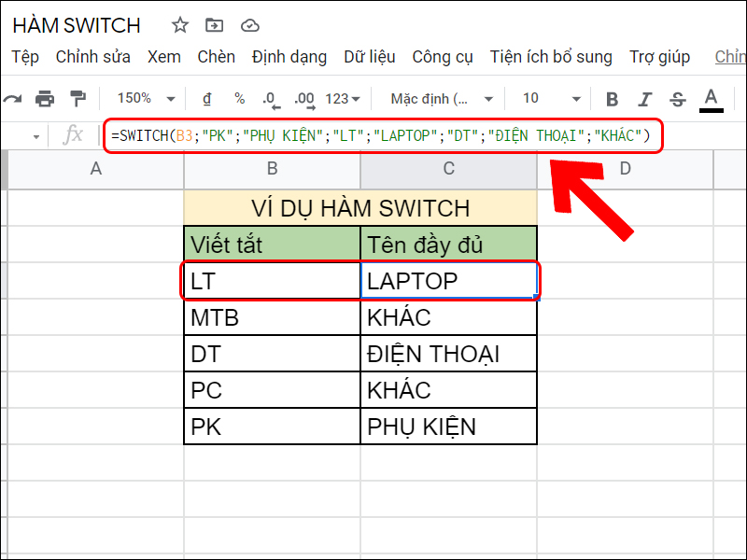The image size is (747, 560).
Task: Star the HÀM SWITCH spreadsheet
Action: [x=178, y=26]
